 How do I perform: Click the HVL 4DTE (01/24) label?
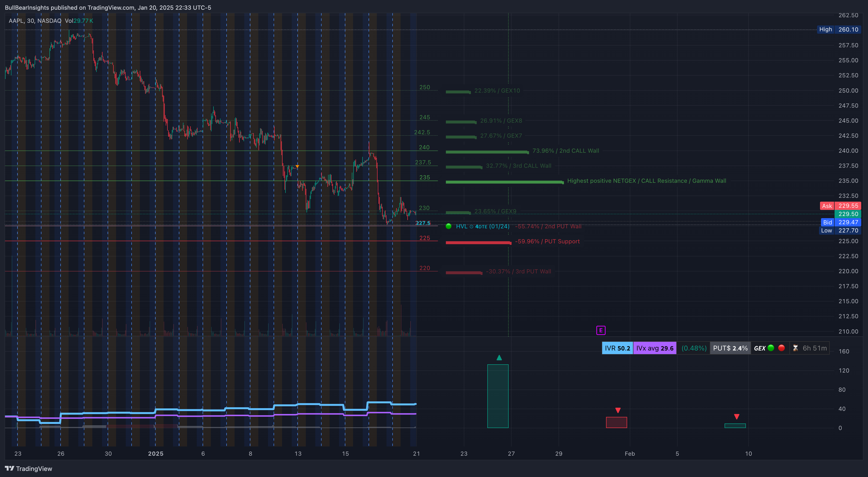(x=482, y=227)
